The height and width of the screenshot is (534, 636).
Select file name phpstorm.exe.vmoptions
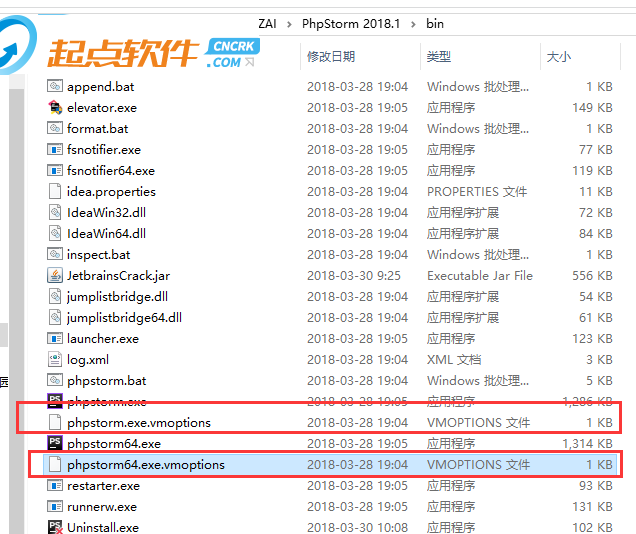139,423
